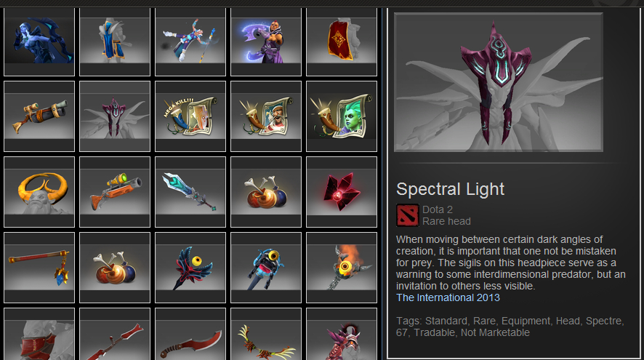Click the large Spectral Light preview image
This screenshot has width=644, height=360.
coord(498,82)
